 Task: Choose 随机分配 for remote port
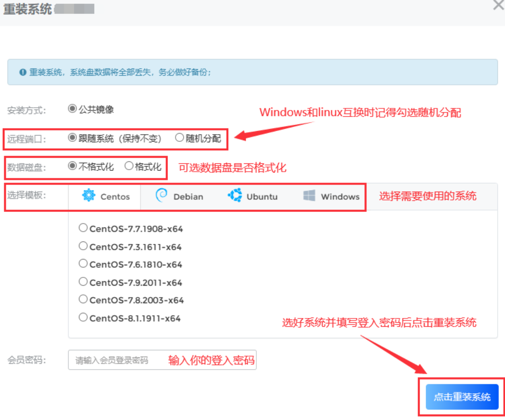[180, 138]
